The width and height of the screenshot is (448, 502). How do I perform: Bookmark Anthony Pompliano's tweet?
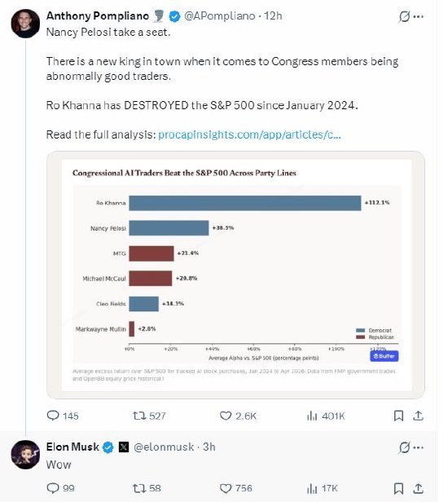click(398, 416)
